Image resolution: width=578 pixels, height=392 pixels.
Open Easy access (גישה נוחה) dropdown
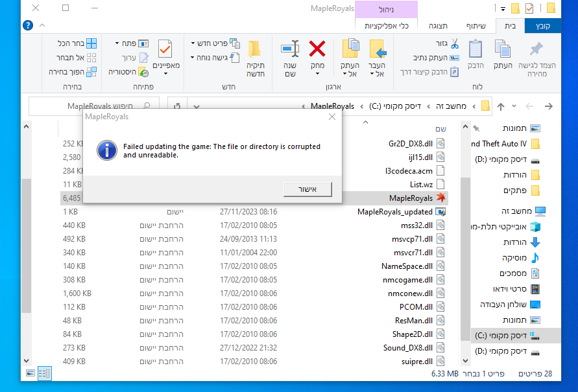coord(215,58)
